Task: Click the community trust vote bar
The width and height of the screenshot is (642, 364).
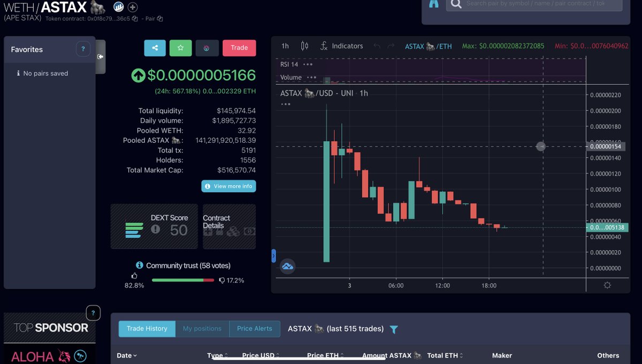Action: click(182, 280)
